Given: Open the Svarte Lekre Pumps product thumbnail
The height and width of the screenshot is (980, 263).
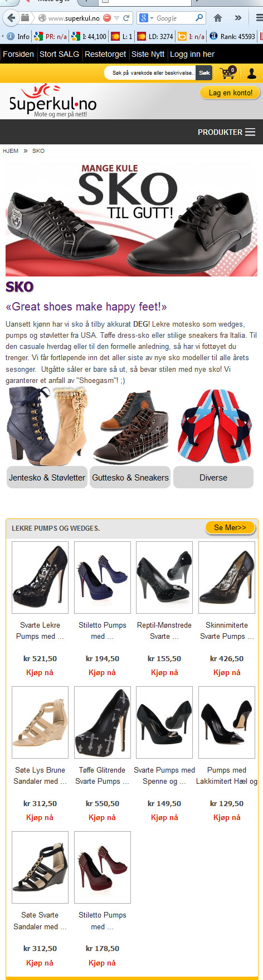Looking at the screenshot, I should [40, 578].
